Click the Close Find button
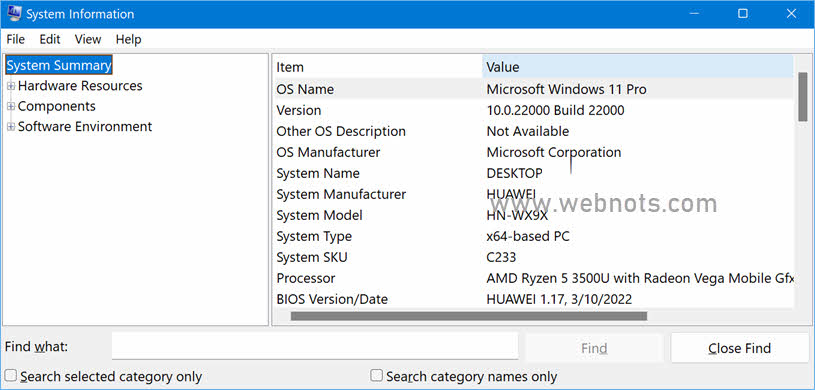The width and height of the screenshot is (815, 390). [x=740, y=348]
